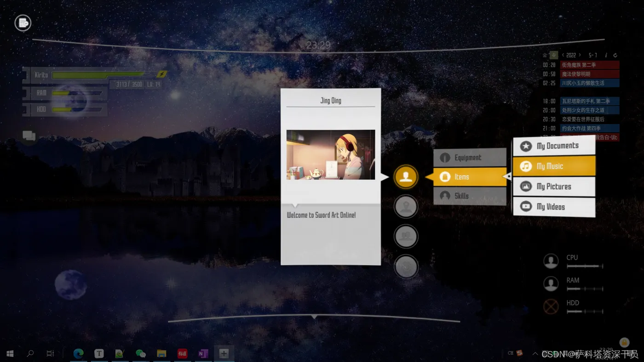Click the anime girl thumbnail in Jing Qing card

(x=331, y=154)
